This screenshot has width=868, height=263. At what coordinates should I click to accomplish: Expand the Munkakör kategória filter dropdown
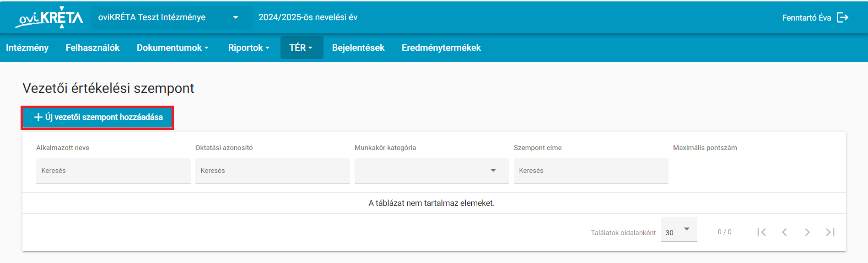[x=431, y=171]
